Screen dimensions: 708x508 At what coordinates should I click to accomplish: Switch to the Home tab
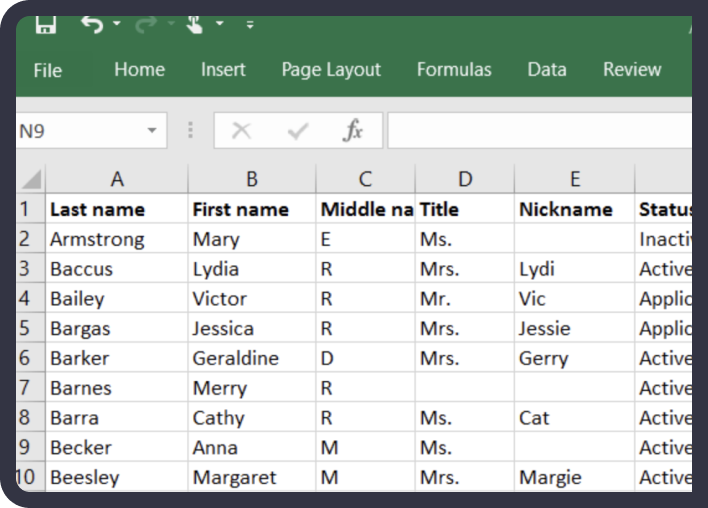coord(140,70)
